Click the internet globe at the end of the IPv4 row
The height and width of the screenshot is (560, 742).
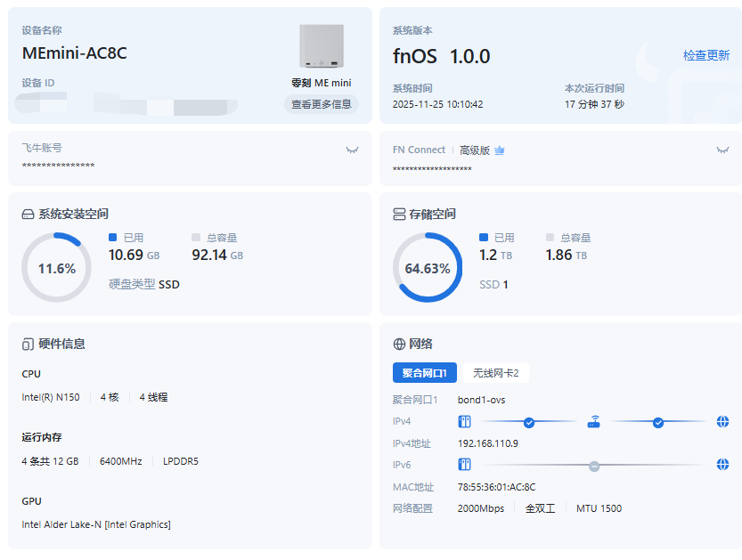(722, 422)
